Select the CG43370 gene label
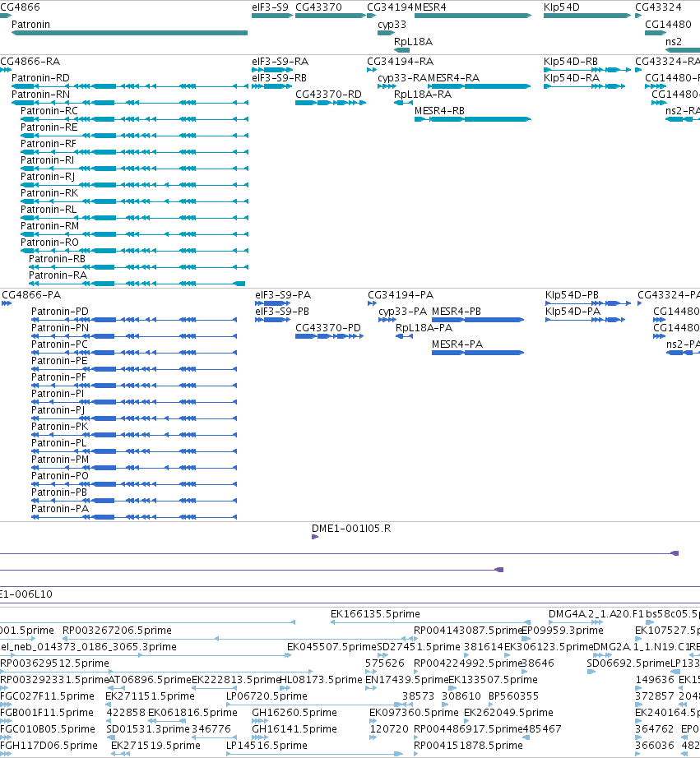Viewport: 700px width, 758px height. pos(318,7)
